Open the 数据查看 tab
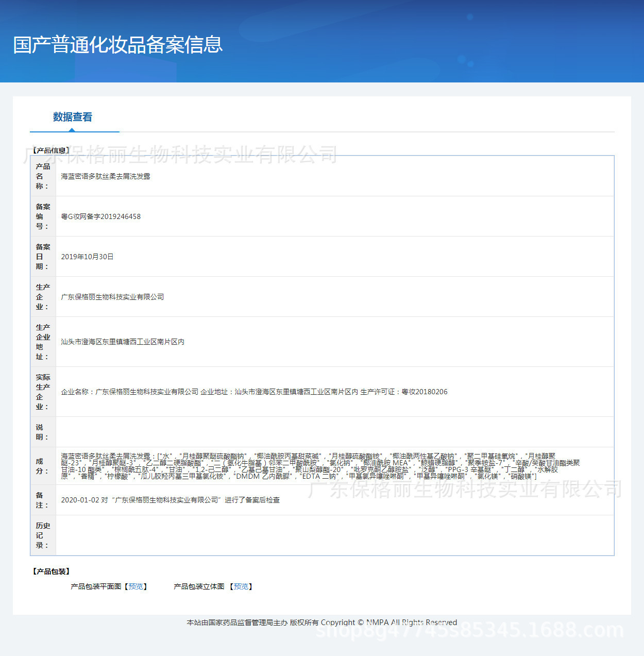This screenshot has width=644, height=656. click(73, 117)
